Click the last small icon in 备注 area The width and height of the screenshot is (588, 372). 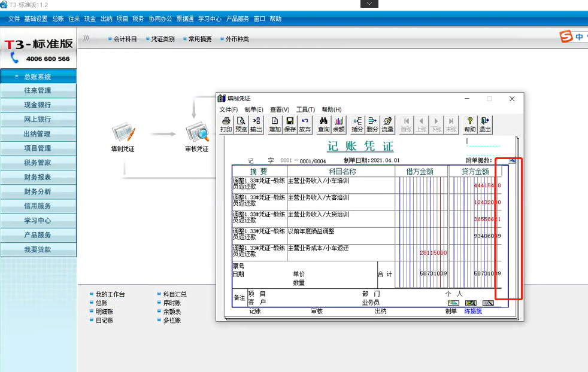(488, 303)
